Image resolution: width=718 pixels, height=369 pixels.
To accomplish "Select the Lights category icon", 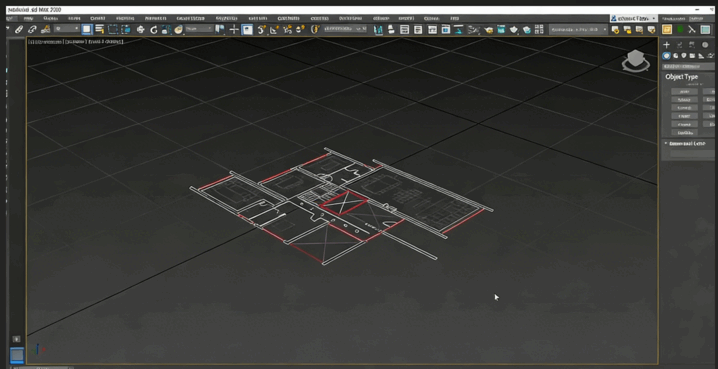I will (684, 56).
